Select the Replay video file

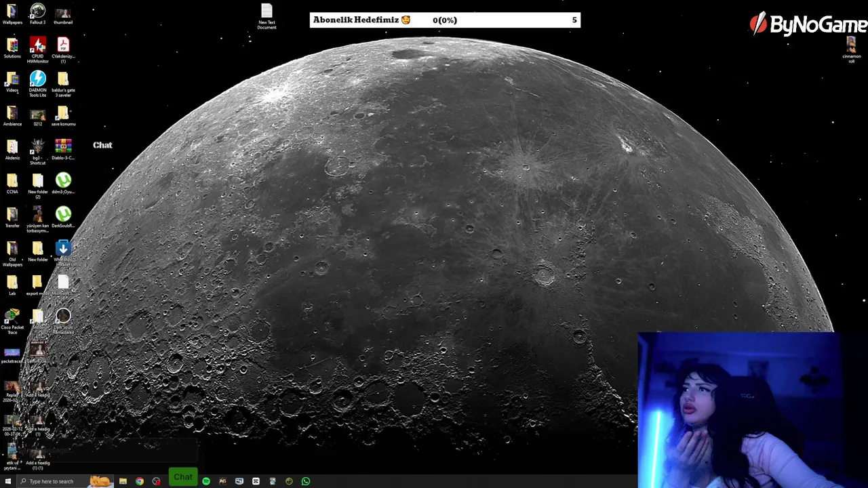12,391
